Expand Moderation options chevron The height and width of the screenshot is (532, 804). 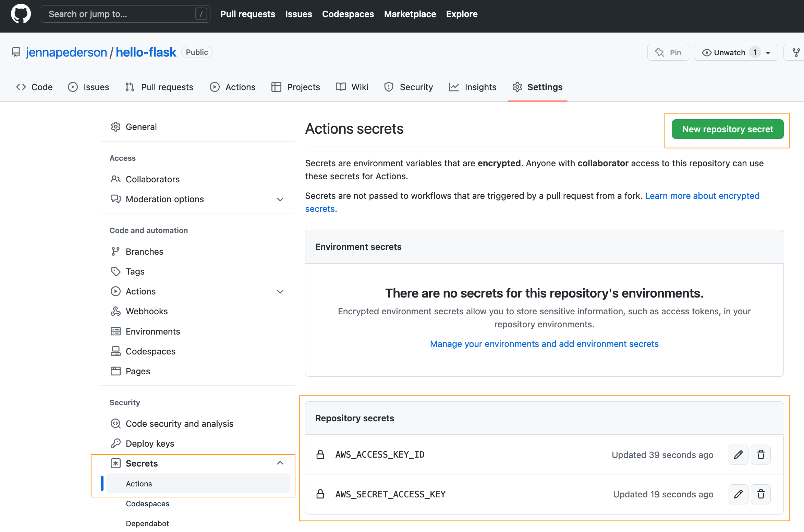280,199
